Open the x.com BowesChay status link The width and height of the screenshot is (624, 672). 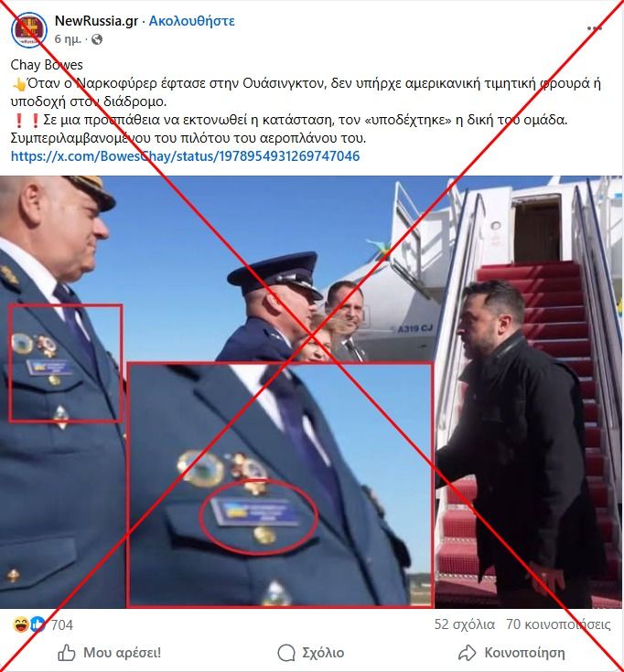(185, 156)
